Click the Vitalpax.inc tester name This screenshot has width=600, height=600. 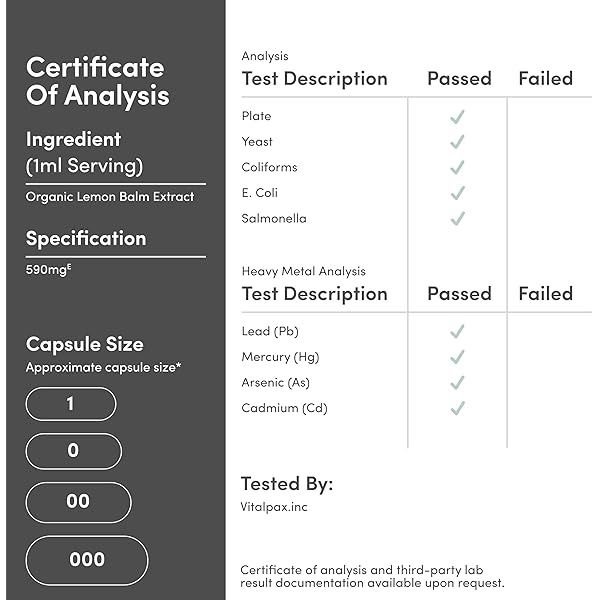tap(275, 509)
